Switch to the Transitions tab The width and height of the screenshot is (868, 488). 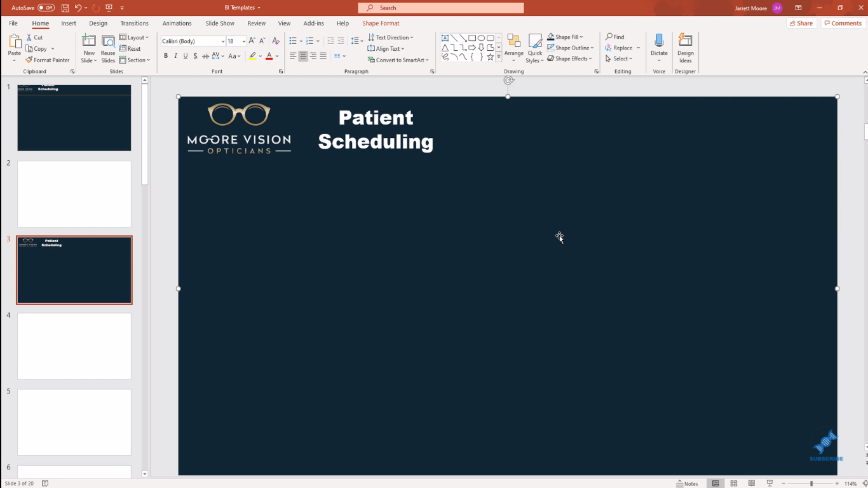pyautogui.click(x=135, y=24)
